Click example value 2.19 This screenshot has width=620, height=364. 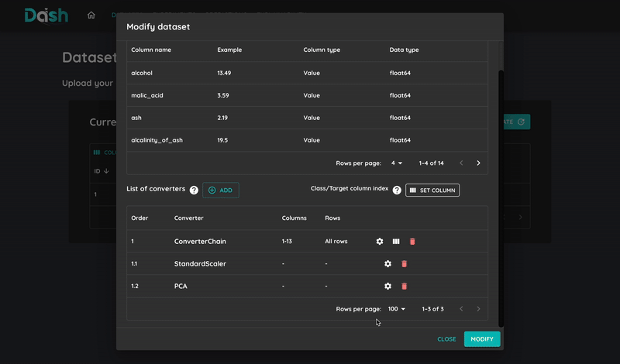pyautogui.click(x=222, y=118)
